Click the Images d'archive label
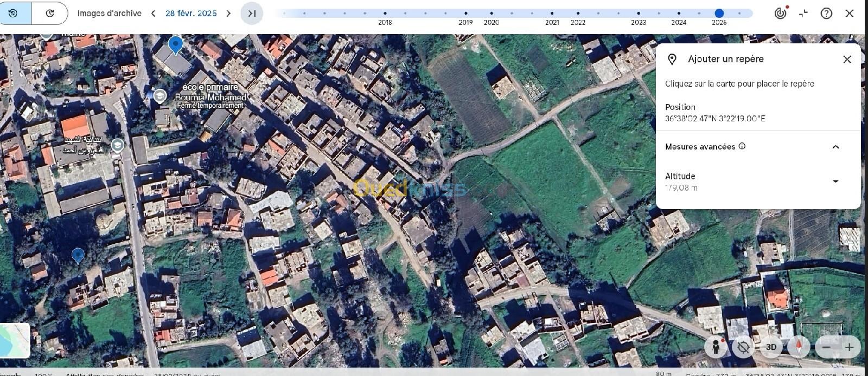Screen dimensions: 868x376 109,13
